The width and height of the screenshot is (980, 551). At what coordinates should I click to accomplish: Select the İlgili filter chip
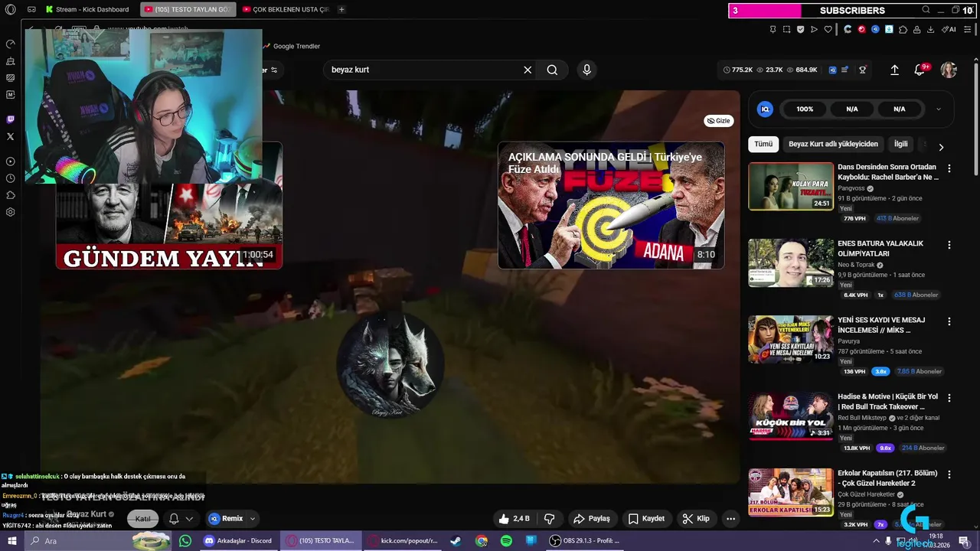(x=900, y=144)
